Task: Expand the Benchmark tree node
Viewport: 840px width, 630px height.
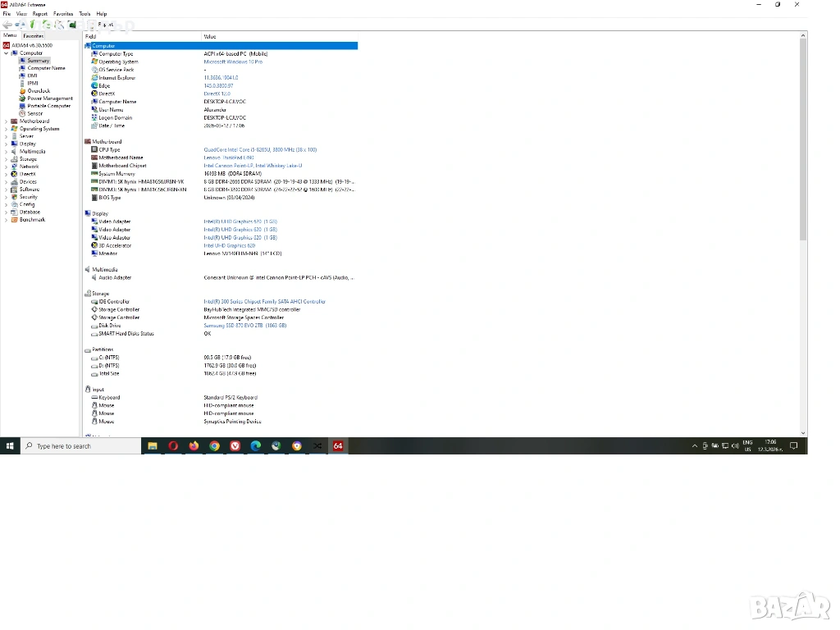Action: (x=6, y=220)
